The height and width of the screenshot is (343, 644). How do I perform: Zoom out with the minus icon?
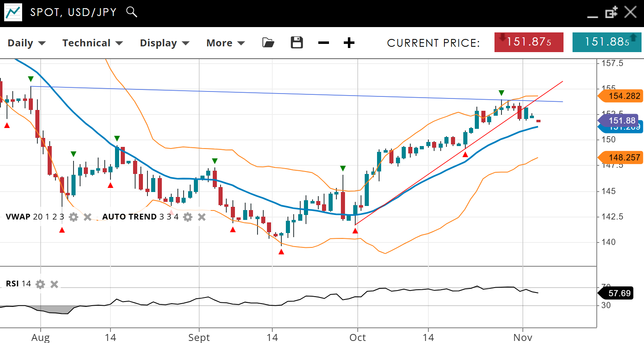click(x=324, y=43)
